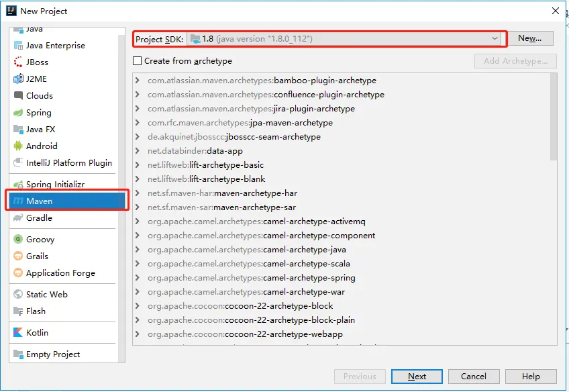This screenshot has height=392, width=569.
Task: Expand lift-archetype-basic entry
Action: coord(137,164)
